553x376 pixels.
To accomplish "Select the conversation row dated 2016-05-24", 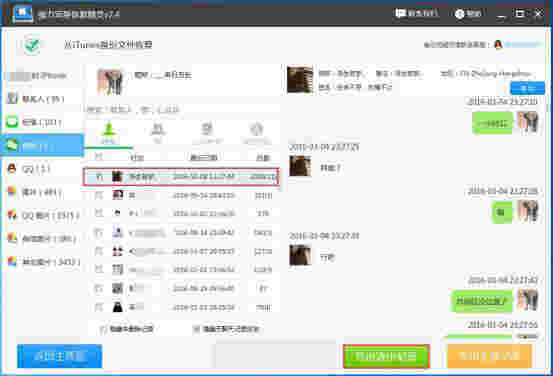I will [183, 195].
